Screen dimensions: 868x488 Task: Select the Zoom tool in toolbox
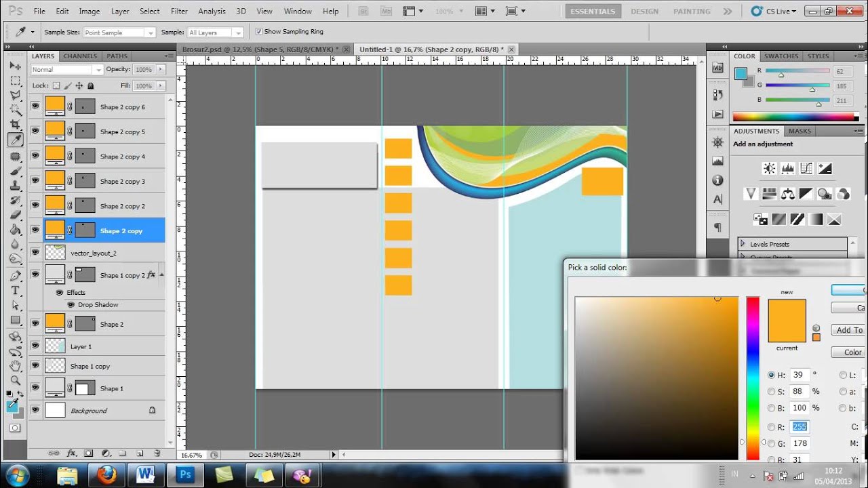click(16, 380)
